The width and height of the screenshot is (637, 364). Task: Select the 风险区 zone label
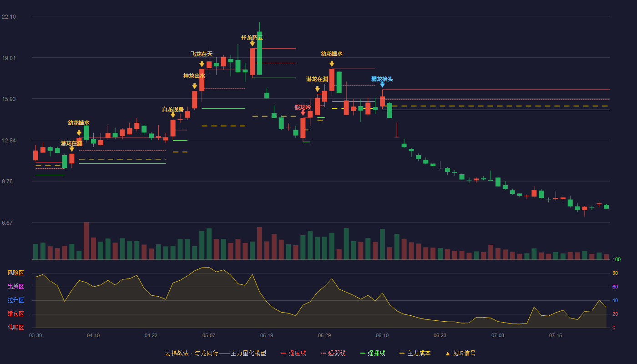(15, 273)
